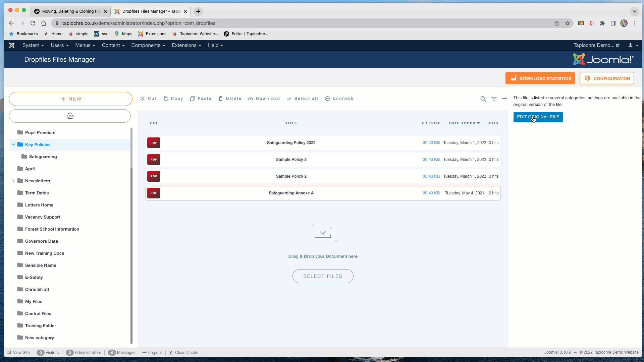Click the Paste toolbar action
This screenshot has width=644, height=362.
click(201, 99)
